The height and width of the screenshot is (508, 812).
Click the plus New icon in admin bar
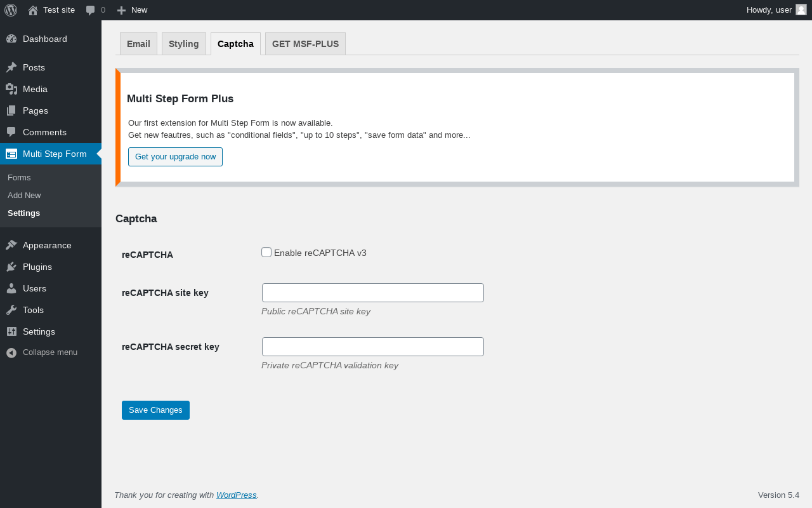click(122, 10)
